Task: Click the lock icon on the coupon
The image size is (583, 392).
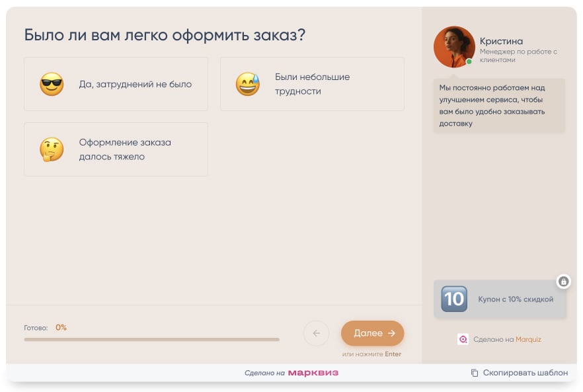Action: pos(564,282)
